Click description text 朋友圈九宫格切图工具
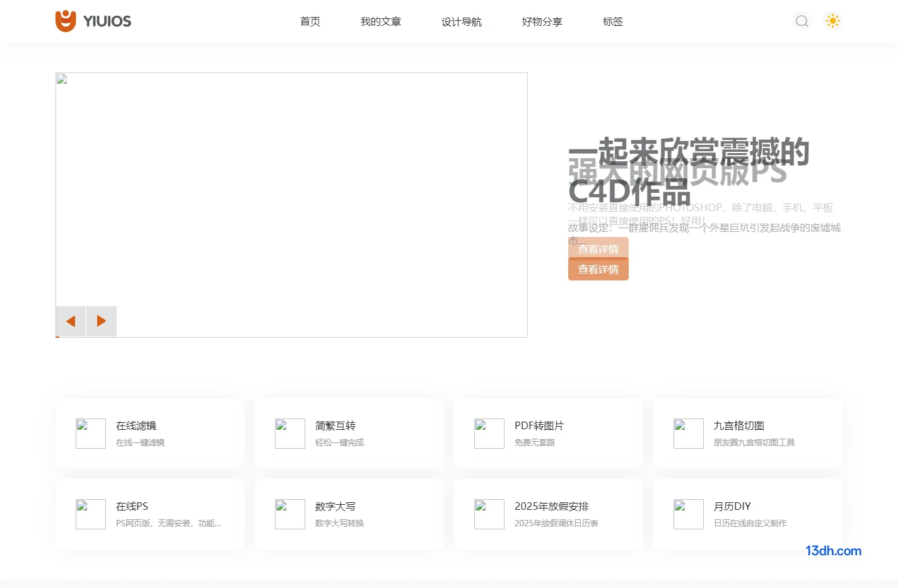 pos(754,443)
